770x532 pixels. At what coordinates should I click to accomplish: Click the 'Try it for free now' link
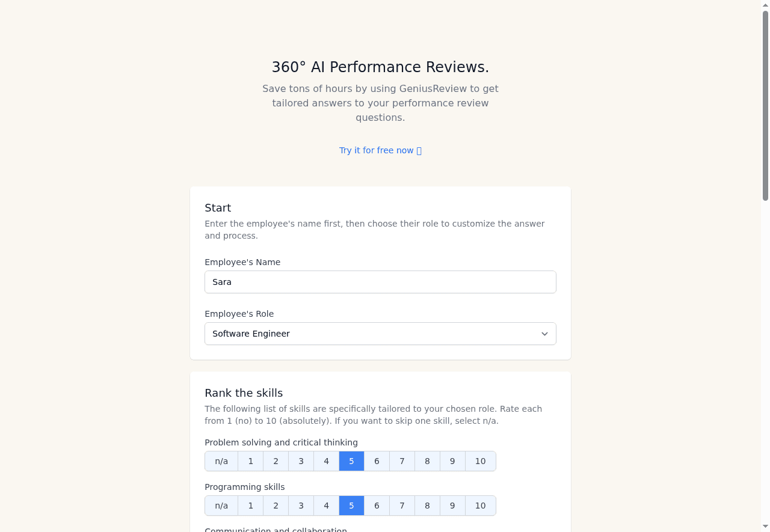377,150
